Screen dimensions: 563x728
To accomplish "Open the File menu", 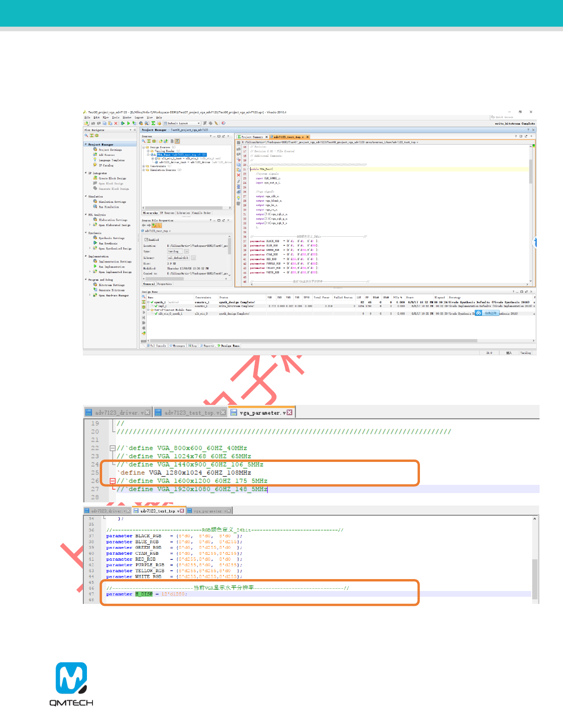I will pos(87,118).
